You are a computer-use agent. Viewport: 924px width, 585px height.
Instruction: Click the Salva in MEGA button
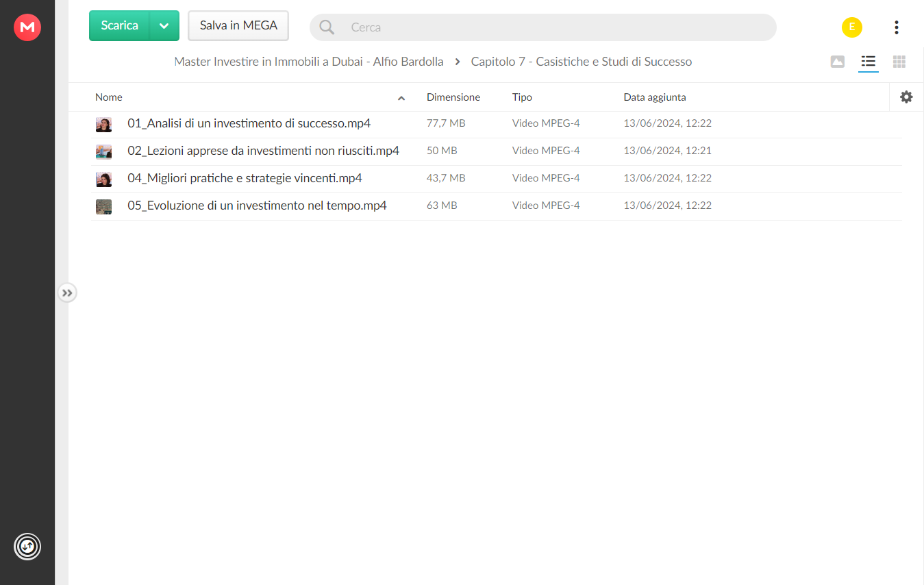(238, 26)
